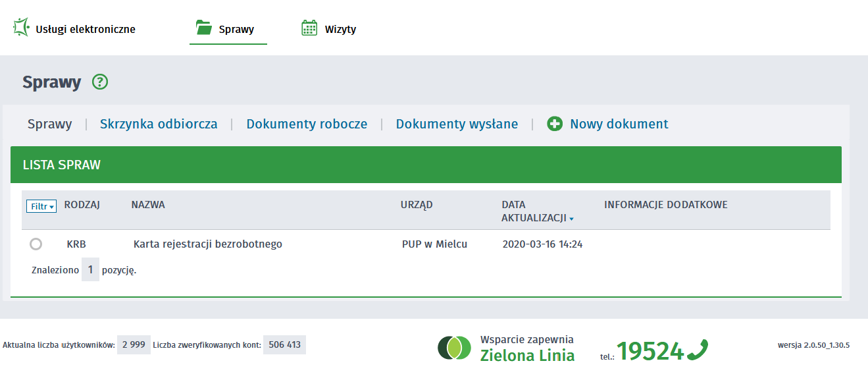Click the phone number 19524

pyautogui.click(x=650, y=351)
